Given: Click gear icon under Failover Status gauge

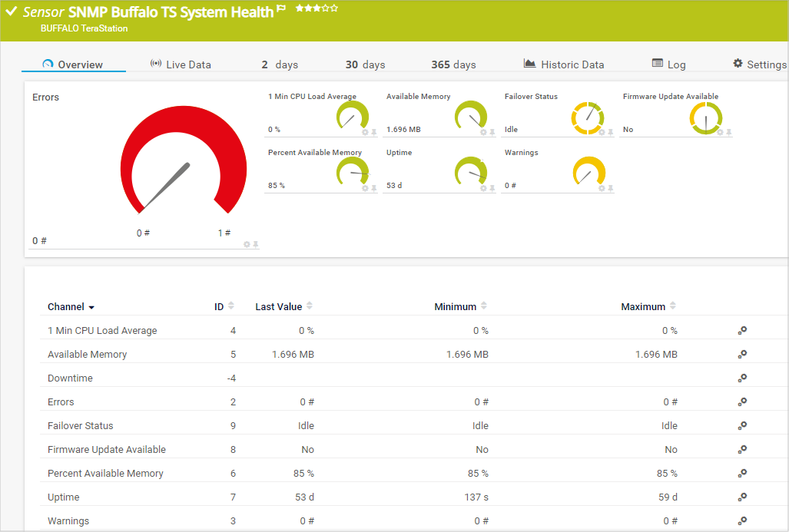Looking at the screenshot, I should point(602,132).
